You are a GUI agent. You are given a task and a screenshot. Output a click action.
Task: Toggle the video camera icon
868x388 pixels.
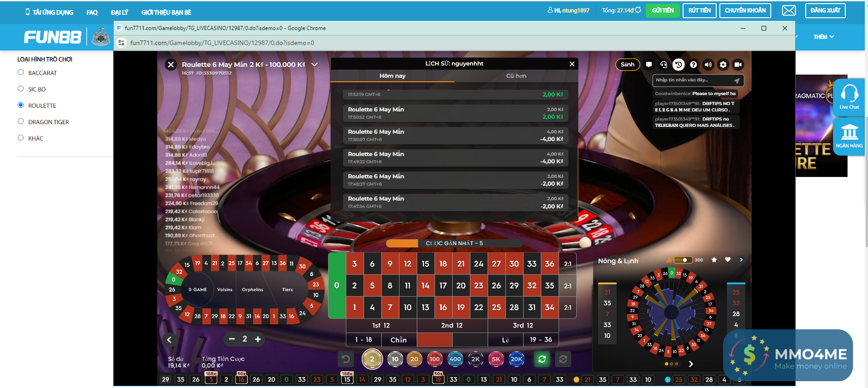pos(738,65)
